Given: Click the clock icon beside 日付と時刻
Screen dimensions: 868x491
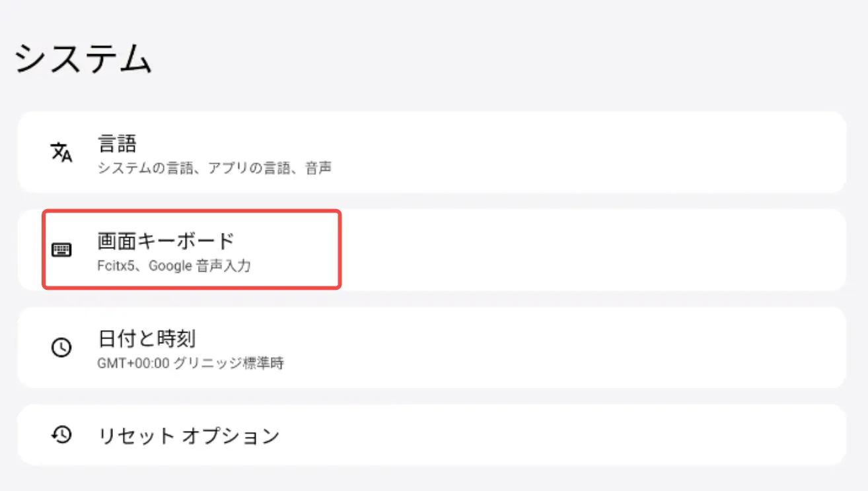Looking at the screenshot, I should click(61, 348).
